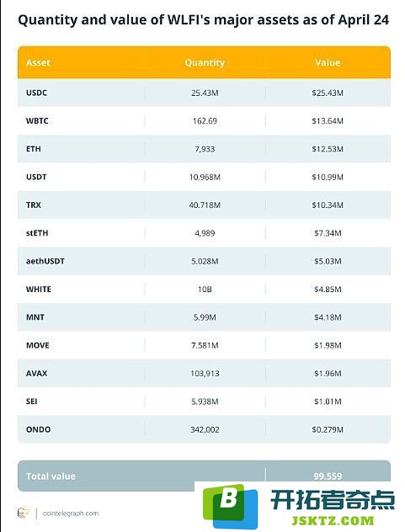Click the ETH value $12.53M

coord(328,149)
